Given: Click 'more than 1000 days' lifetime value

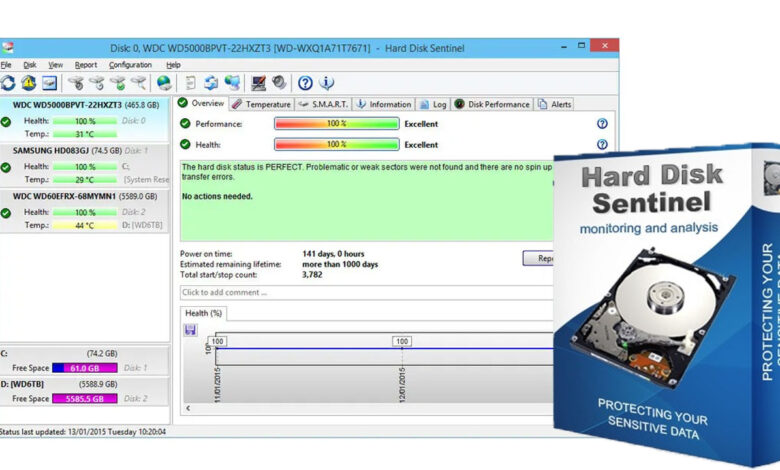Looking at the screenshot, I should tap(340, 264).
